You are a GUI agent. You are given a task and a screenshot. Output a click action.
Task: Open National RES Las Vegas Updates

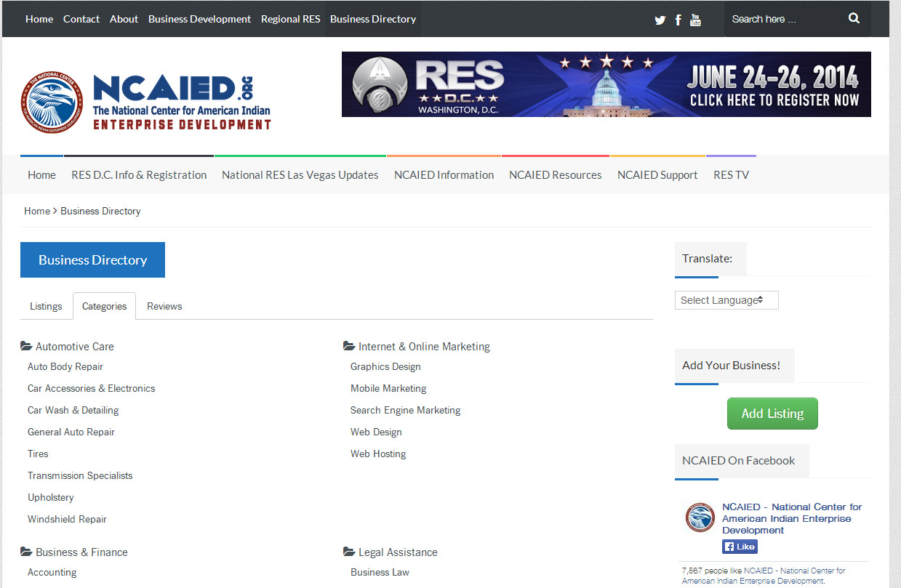(x=300, y=175)
